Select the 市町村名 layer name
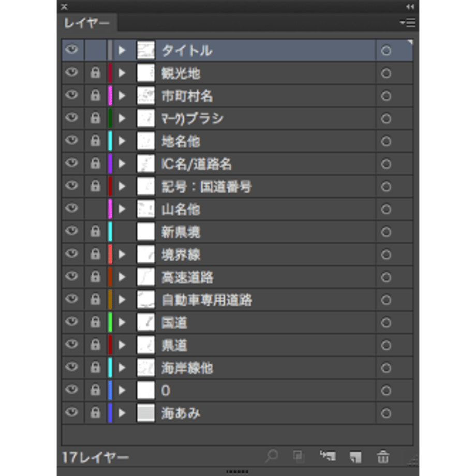Image resolution: width=476 pixels, height=476 pixels. [187, 96]
